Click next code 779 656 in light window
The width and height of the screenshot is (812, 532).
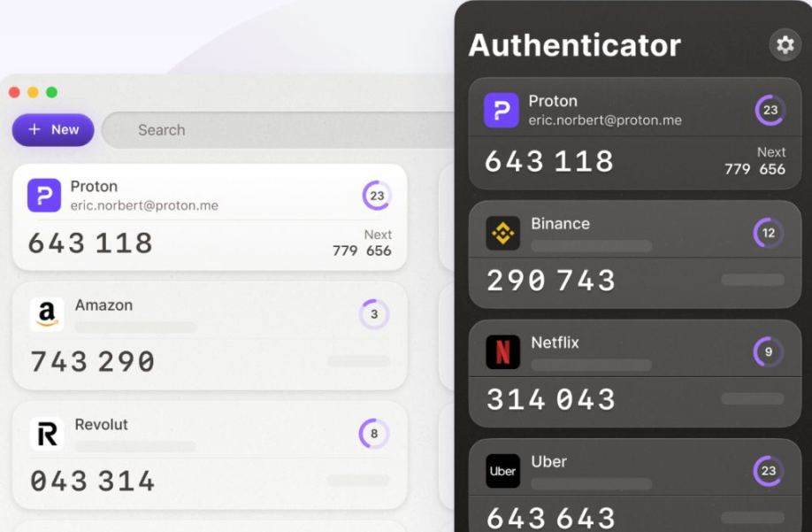click(x=362, y=251)
